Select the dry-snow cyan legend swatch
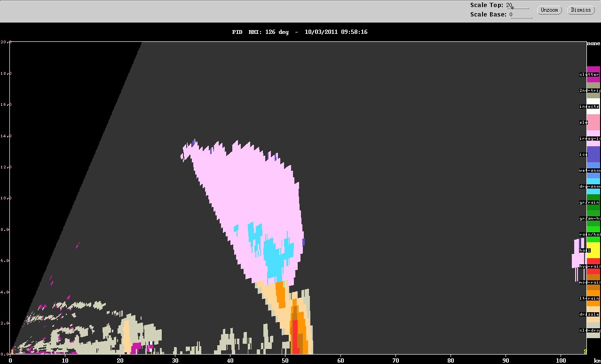The height and width of the screenshot is (364, 601). 593,186
